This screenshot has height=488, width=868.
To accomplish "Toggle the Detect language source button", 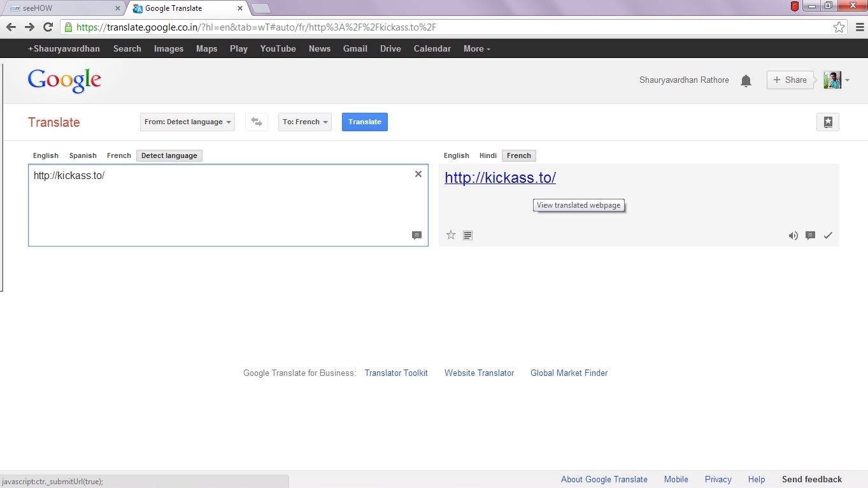I will point(169,155).
